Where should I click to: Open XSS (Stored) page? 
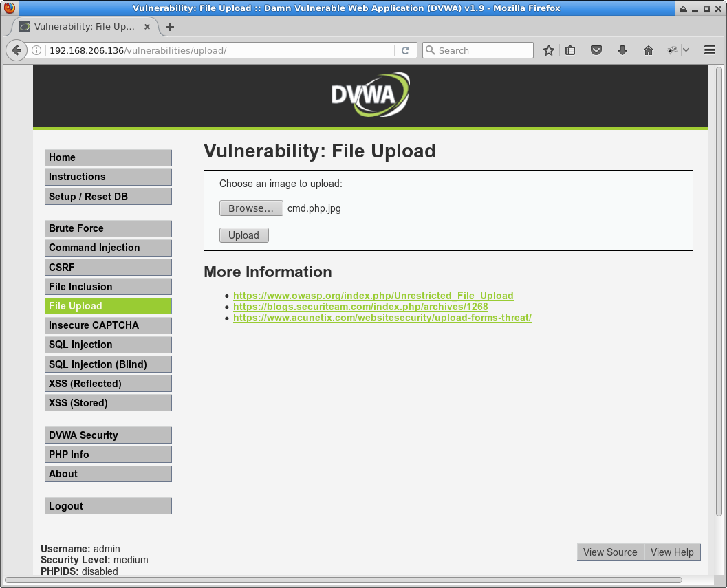coord(108,403)
